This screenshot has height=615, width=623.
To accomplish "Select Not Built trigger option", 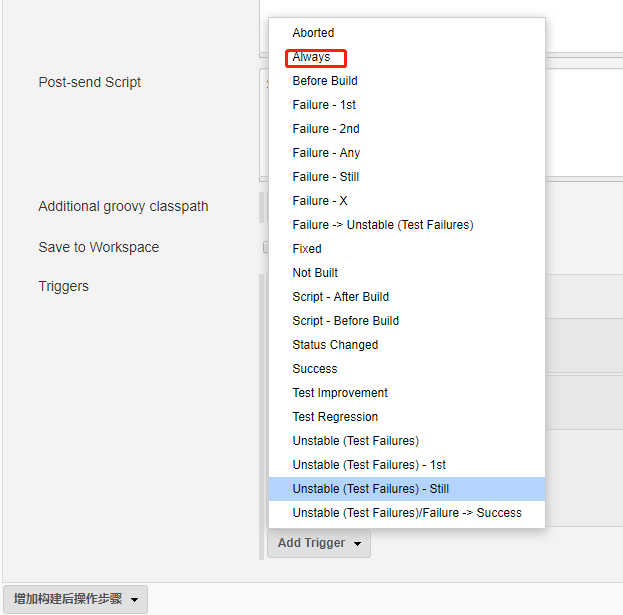I will 315,273.
